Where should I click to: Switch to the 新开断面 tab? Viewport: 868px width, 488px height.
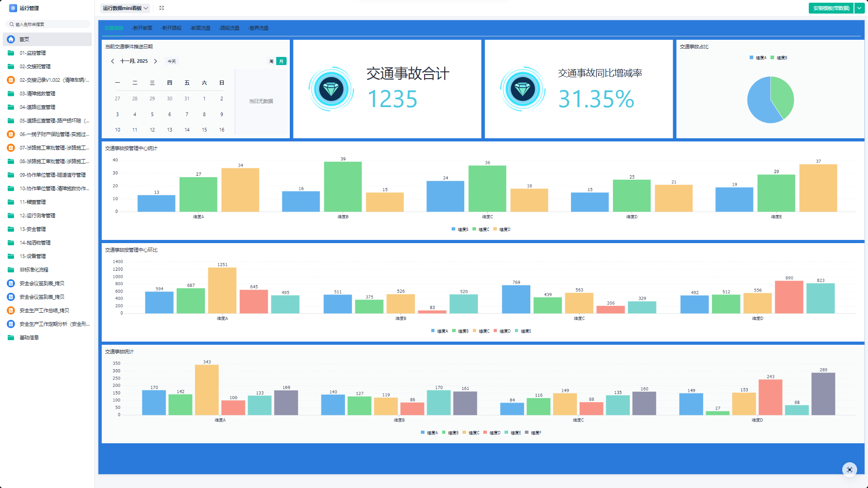[142, 28]
